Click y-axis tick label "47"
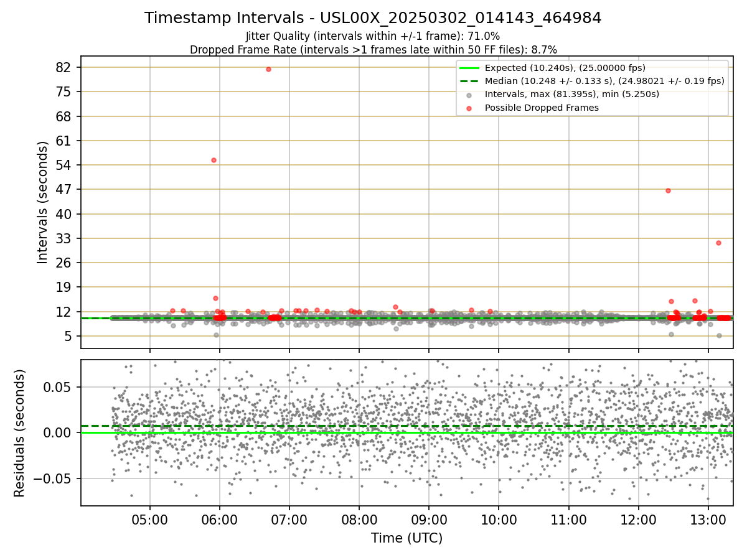747x560 pixels. 65,189
